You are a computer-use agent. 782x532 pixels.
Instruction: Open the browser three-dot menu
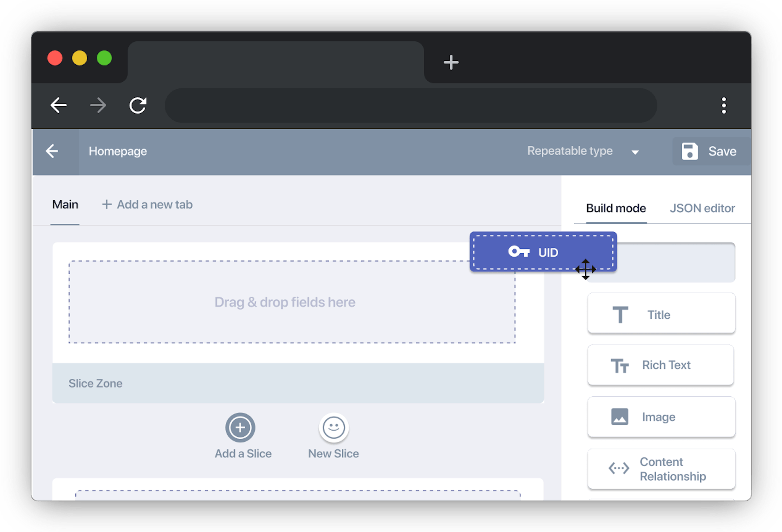pyautogui.click(x=724, y=106)
